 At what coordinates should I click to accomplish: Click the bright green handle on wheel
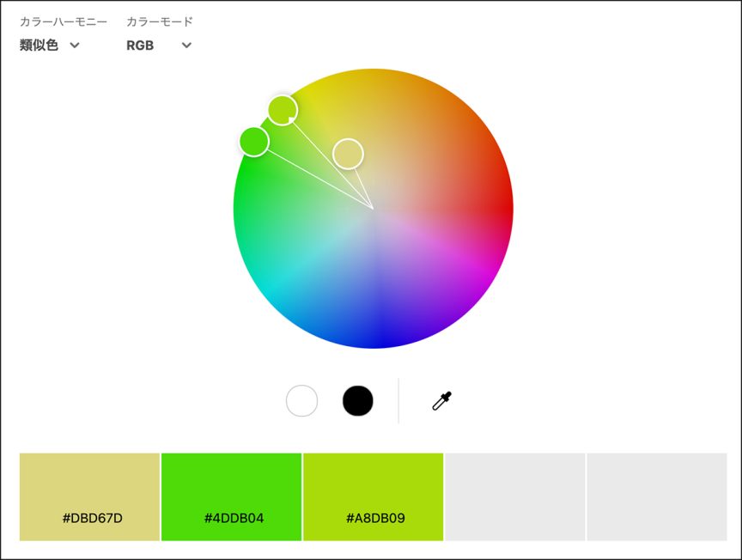(x=253, y=141)
